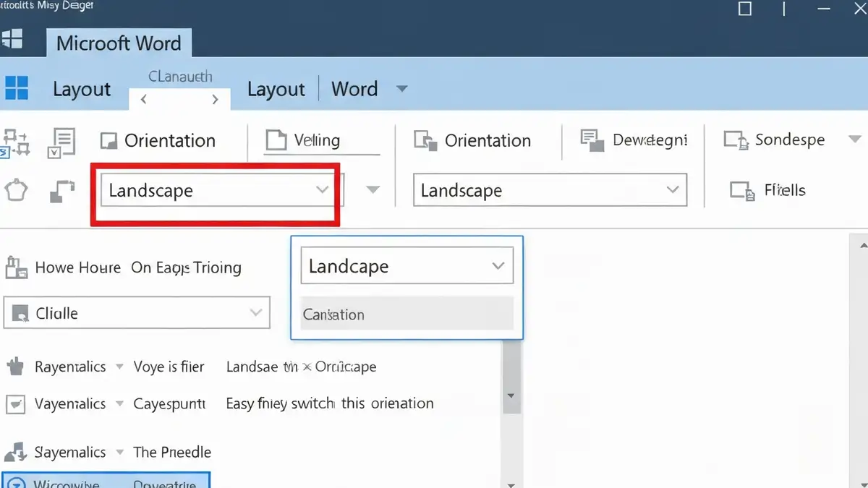The width and height of the screenshot is (868, 488).
Task: Click the Velling page icon
Action: click(x=276, y=140)
